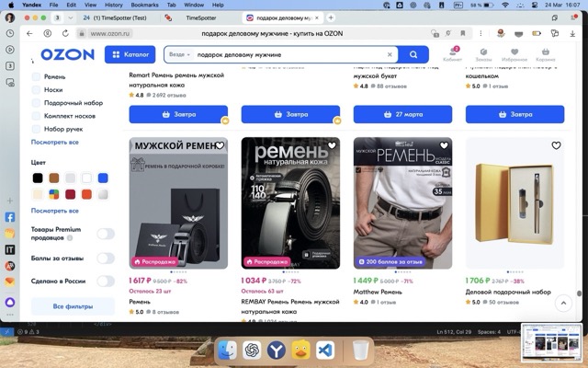This screenshot has width=588, height=368.
Task: Expand categories with Посмотреть все link
Action: tap(55, 142)
